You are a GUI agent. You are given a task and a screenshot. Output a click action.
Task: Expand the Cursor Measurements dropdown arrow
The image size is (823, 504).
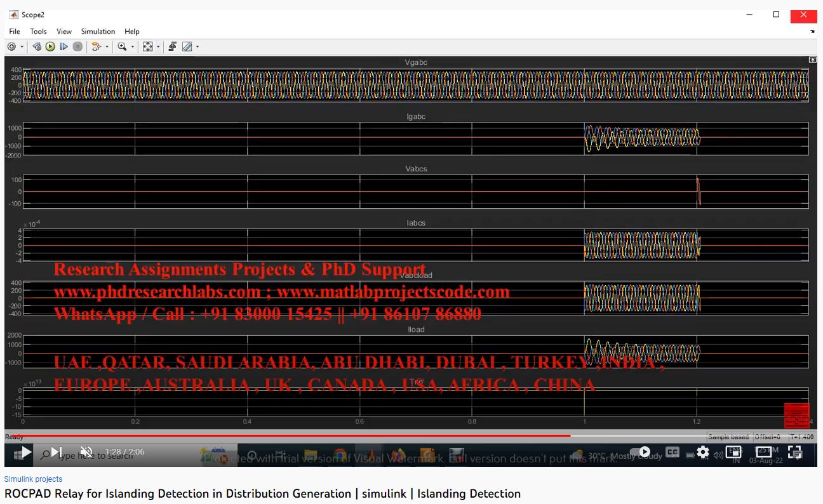pyautogui.click(x=197, y=47)
